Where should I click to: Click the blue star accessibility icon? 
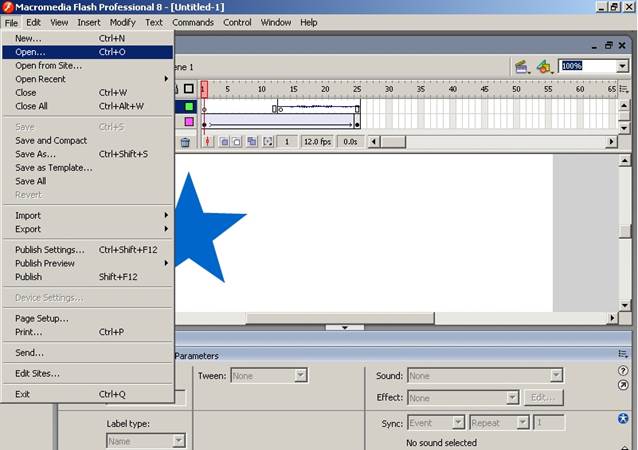click(623, 418)
